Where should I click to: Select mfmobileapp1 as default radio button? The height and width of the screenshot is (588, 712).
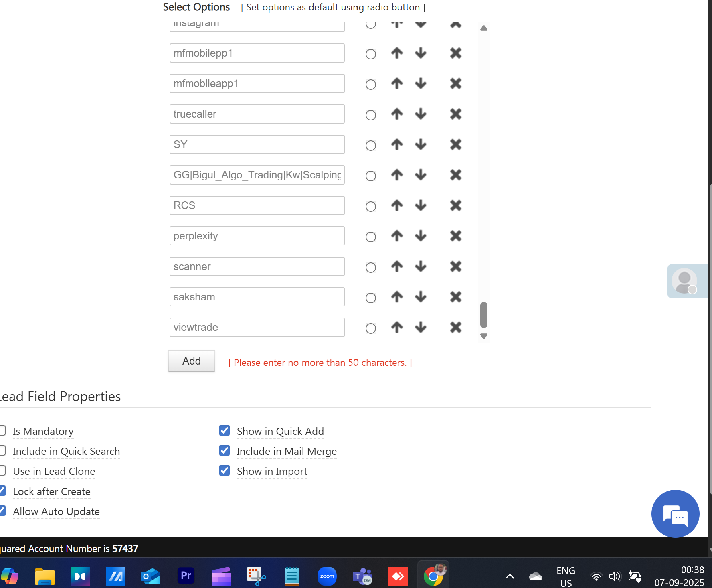point(371,84)
